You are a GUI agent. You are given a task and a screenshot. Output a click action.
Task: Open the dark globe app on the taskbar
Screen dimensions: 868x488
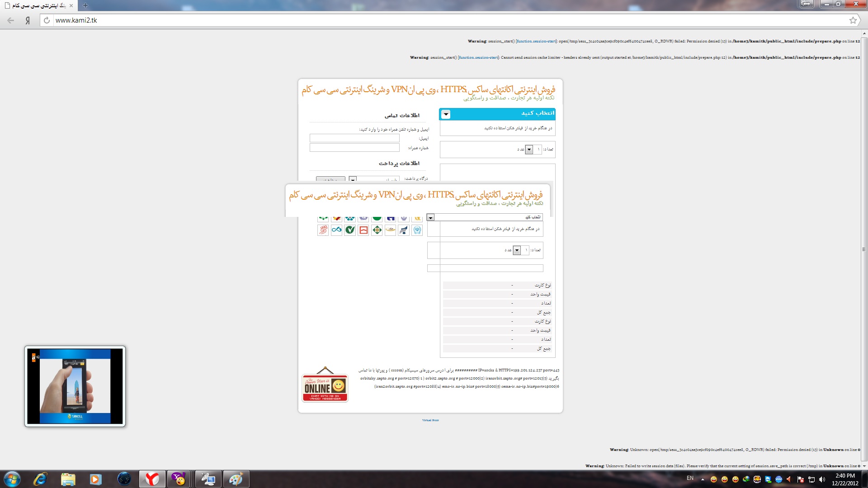(124, 479)
